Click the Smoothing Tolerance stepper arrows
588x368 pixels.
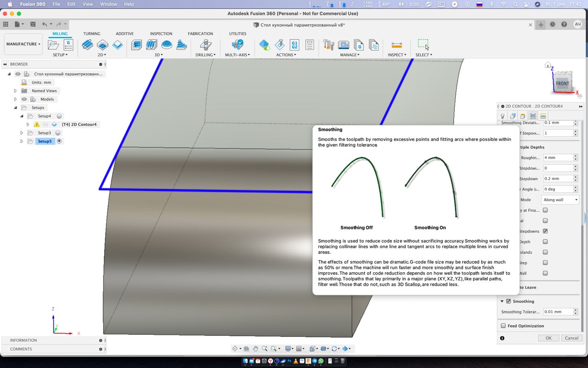[576, 312]
